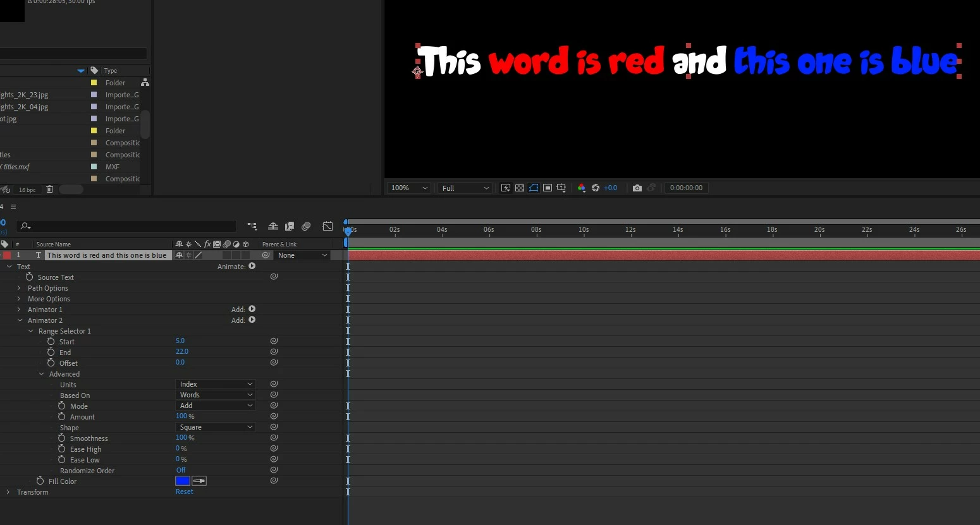
Task: Toggle Smoothness stopwatch
Action: (62, 438)
